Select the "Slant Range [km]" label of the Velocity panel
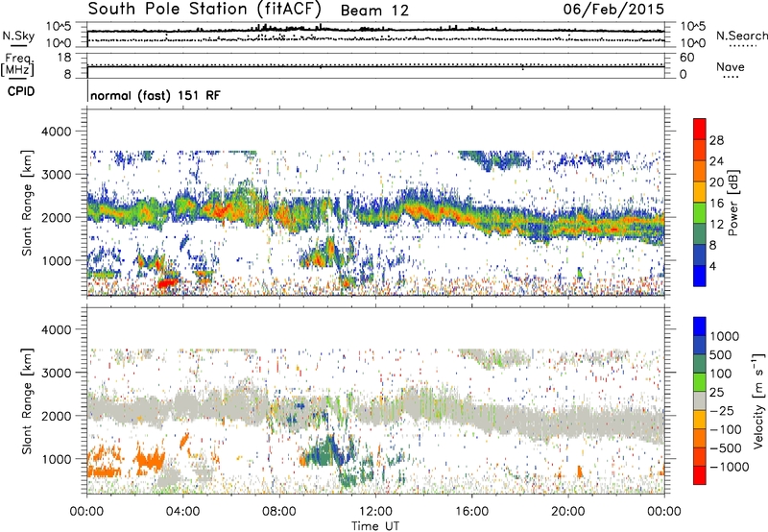The width and height of the screenshot is (768, 532). 27,401
